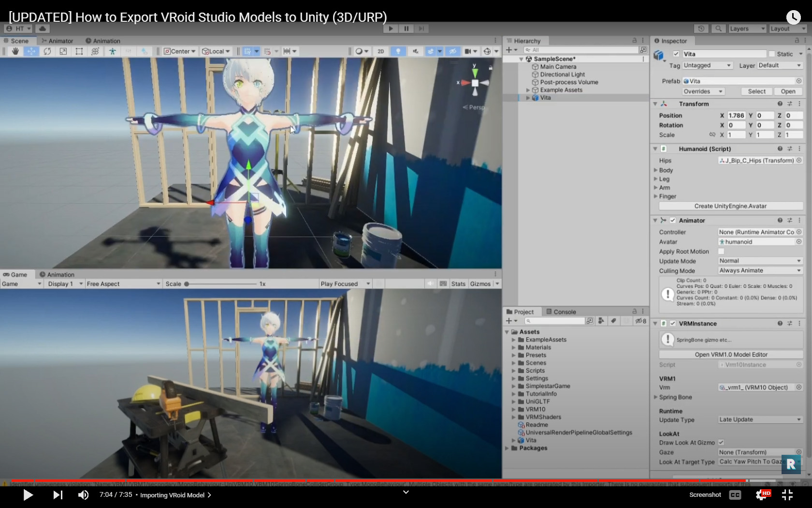Click Stats button in Game view
This screenshot has width=812, height=508.
click(x=458, y=284)
